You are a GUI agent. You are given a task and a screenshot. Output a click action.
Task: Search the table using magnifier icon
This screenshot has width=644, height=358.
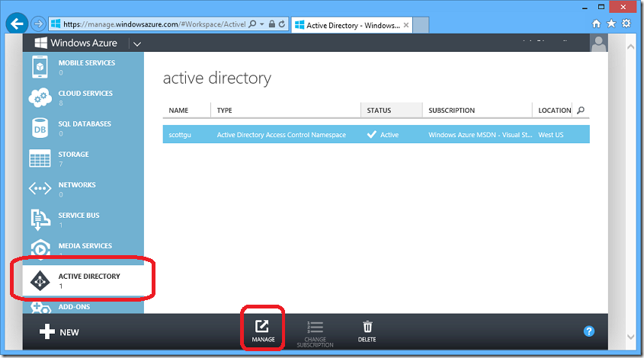point(581,110)
